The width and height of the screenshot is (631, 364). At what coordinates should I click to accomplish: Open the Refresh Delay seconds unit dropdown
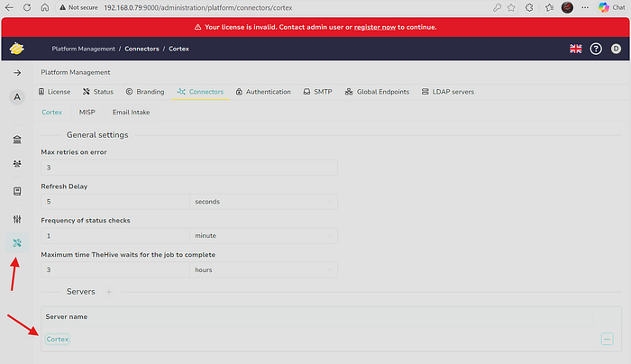[x=263, y=202]
